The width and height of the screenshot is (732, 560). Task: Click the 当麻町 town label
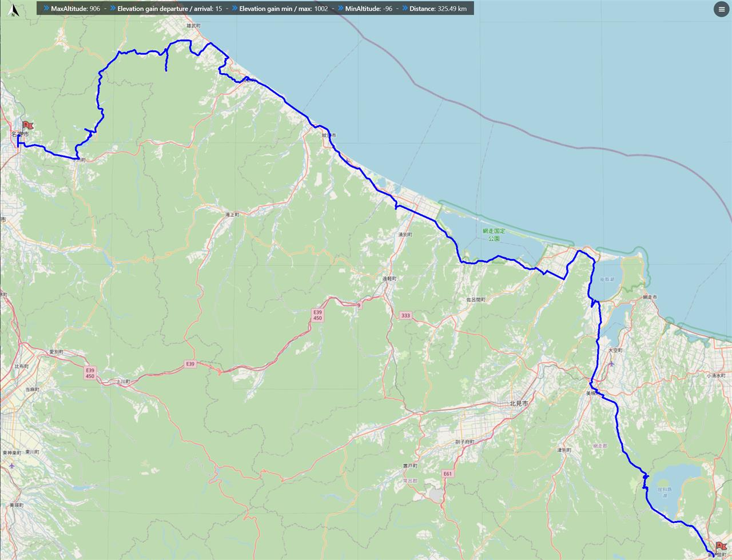32,389
